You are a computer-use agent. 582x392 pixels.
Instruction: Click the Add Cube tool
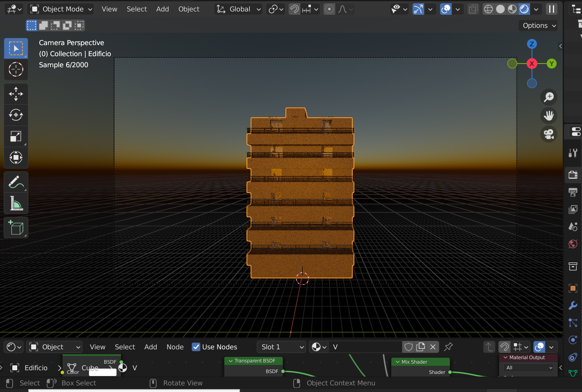pyautogui.click(x=16, y=228)
